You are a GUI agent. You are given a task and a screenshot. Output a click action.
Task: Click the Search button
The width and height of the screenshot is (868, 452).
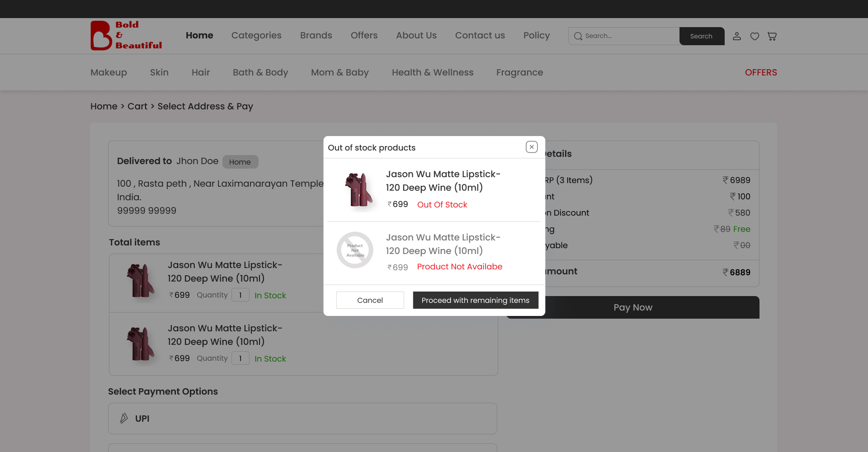[702, 36]
